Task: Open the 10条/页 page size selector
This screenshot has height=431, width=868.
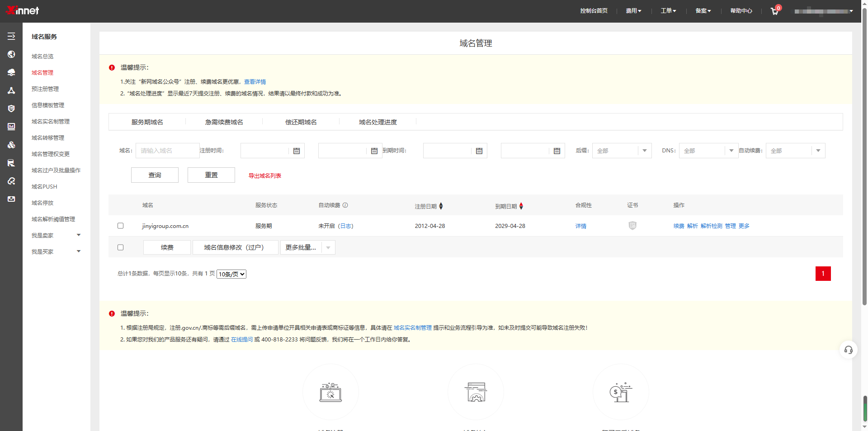Action: coord(231,274)
